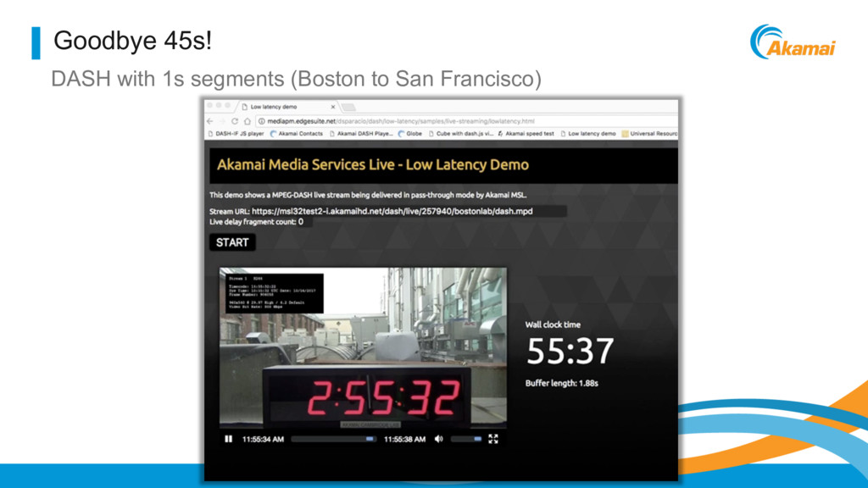Select the Low latency demo tab
Image resolution: width=868 pixels, height=488 pixels.
pos(287,107)
